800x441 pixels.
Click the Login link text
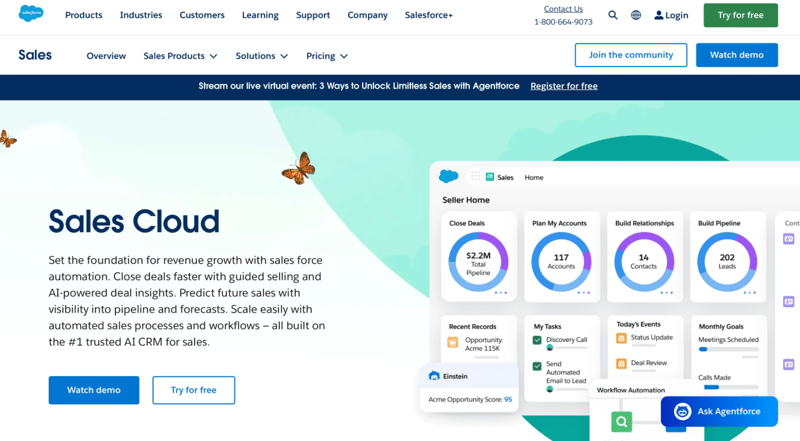pyautogui.click(x=677, y=15)
